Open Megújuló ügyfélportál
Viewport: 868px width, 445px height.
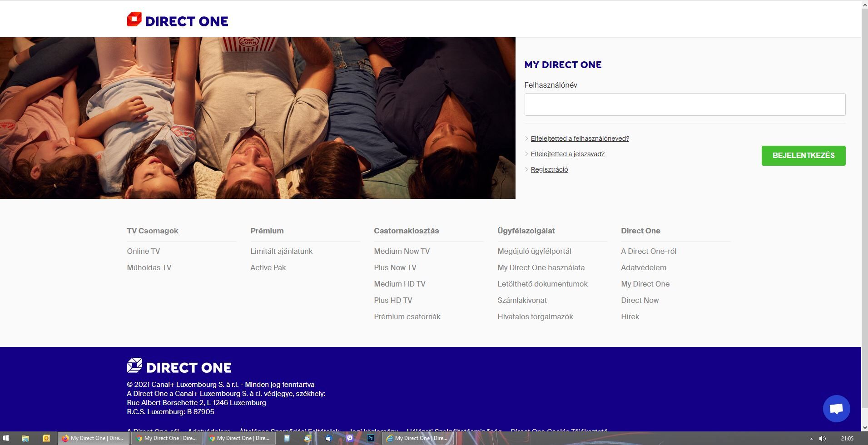pyautogui.click(x=535, y=251)
